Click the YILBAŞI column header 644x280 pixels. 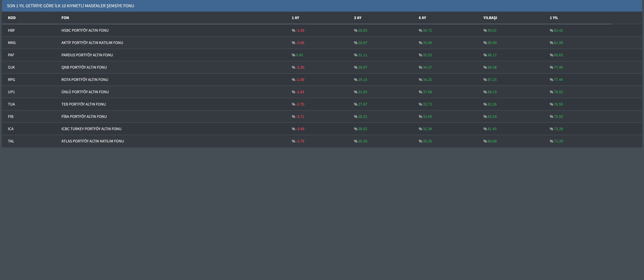[490, 18]
